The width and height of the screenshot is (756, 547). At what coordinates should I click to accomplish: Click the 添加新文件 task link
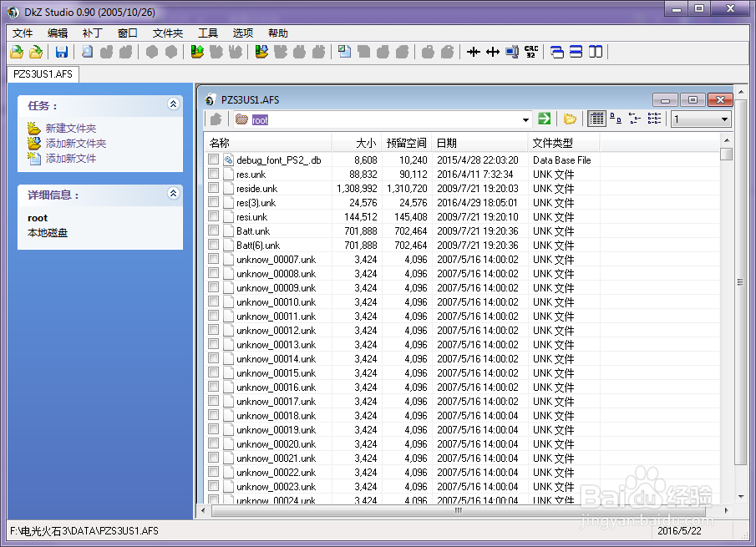click(71, 158)
